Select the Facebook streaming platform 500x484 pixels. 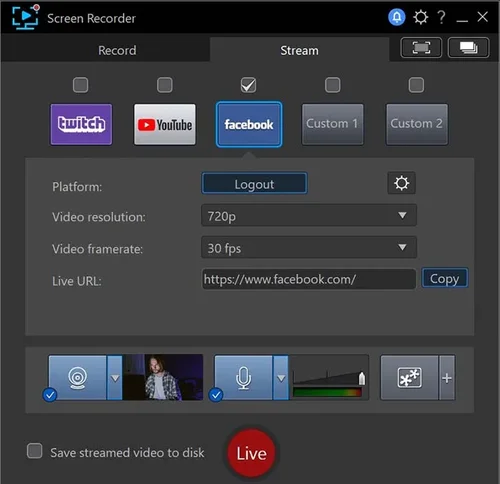coord(249,124)
